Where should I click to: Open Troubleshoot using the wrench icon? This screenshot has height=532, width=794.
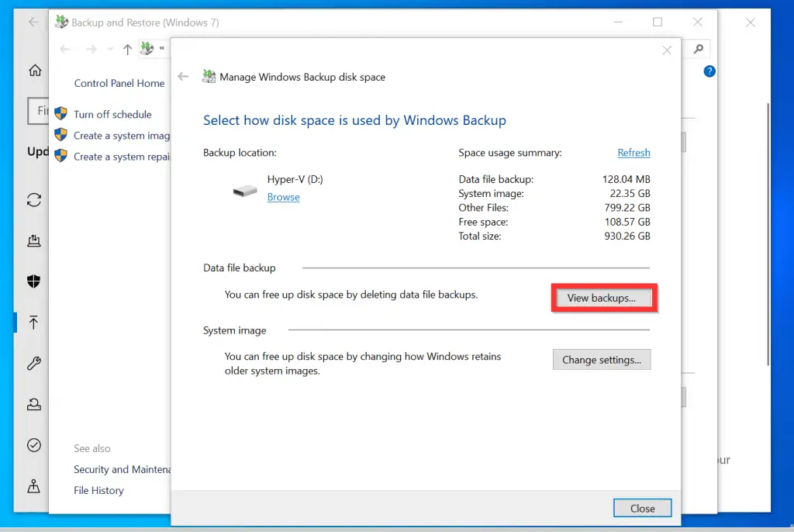pyautogui.click(x=33, y=363)
